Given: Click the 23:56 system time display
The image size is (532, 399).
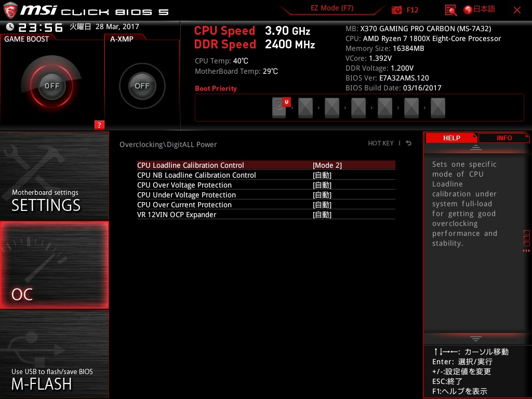Looking at the screenshot, I should (41, 27).
